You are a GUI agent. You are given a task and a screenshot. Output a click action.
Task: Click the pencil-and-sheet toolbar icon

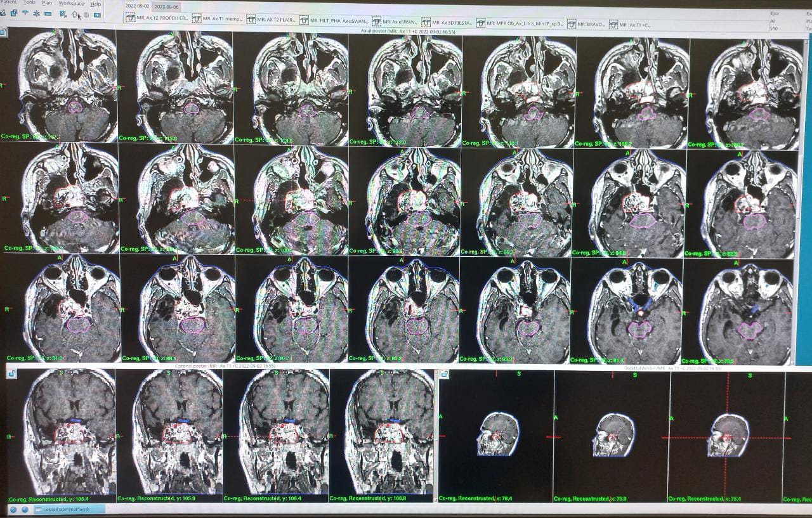click(x=63, y=14)
